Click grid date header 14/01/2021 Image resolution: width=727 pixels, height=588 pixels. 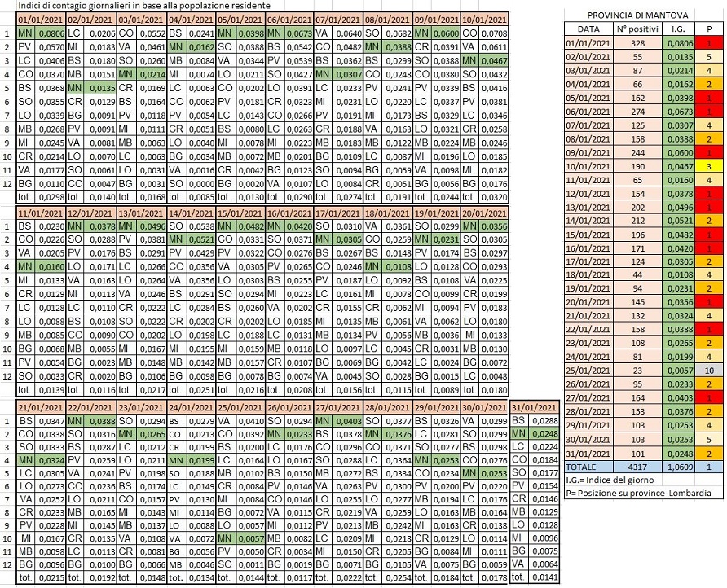pyautogui.click(x=191, y=213)
